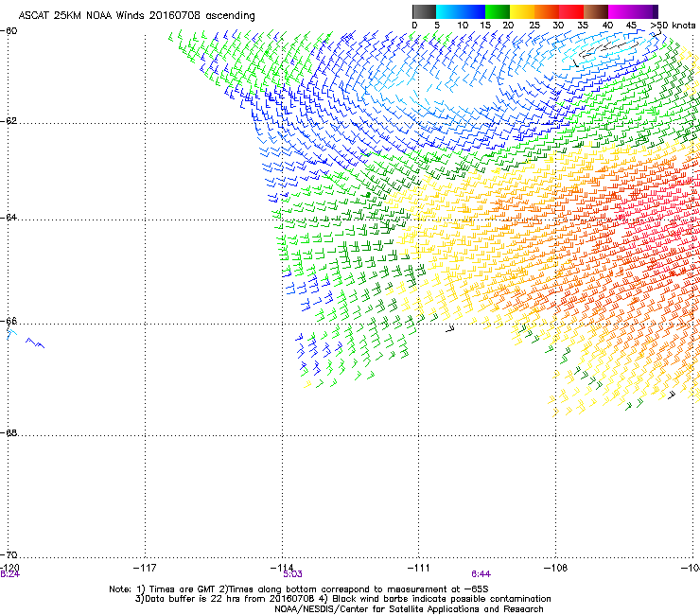Select the yellow 20-25 knots legend segment
700x615 pixels.
pyautogui.click(x=522, y=11)
